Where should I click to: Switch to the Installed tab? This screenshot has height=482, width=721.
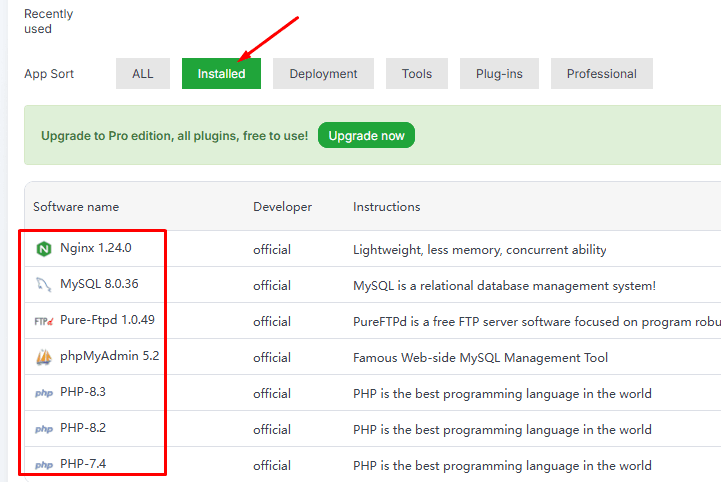click(x=221, y=74)
